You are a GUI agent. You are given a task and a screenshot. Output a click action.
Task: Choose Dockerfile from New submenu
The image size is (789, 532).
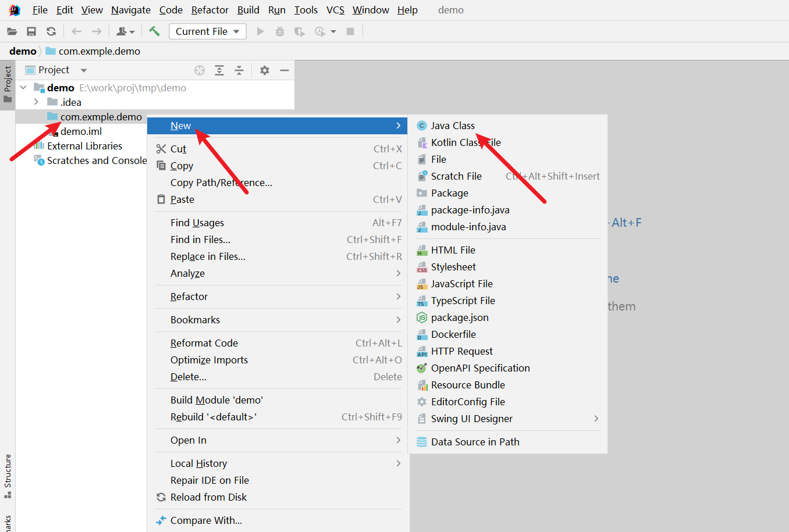(508, 334)
